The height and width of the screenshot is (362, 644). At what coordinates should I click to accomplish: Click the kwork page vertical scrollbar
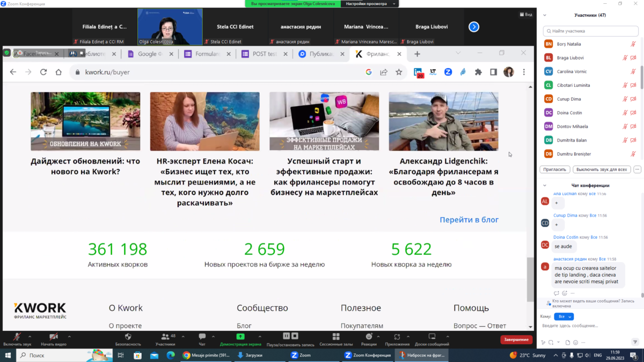(531, 279)
